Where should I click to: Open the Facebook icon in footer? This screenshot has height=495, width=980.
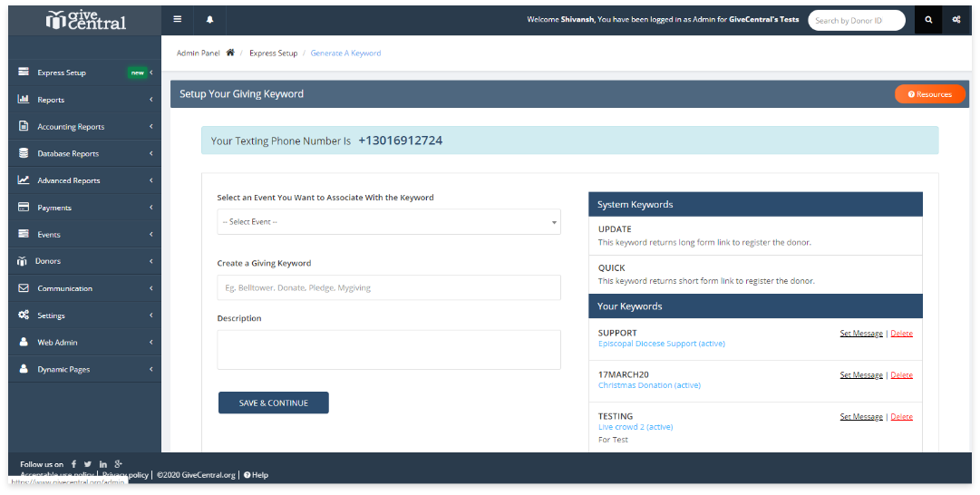[73, 464]
